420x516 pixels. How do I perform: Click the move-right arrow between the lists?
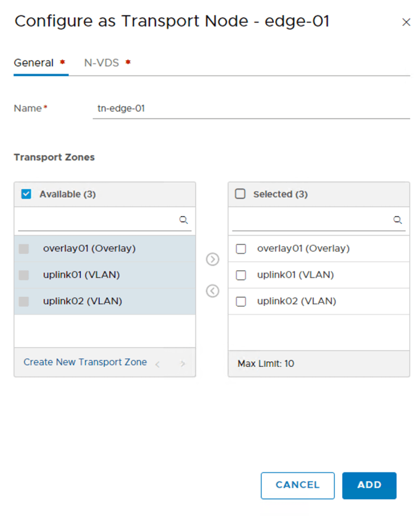point(213,260)
